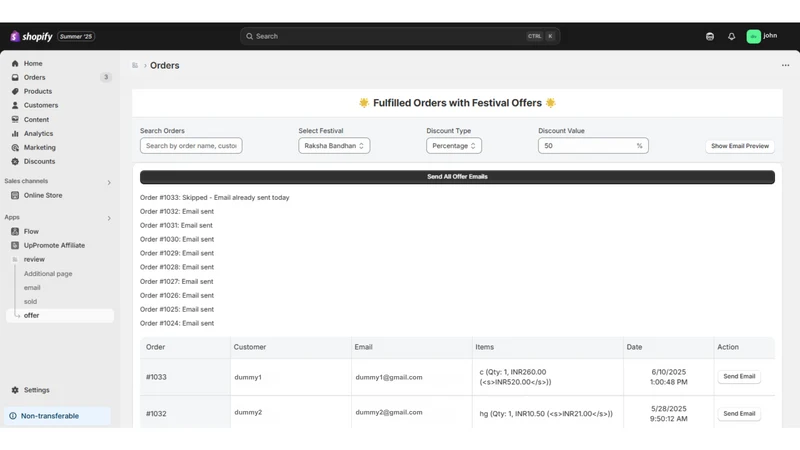Open the notifications bell icon

[x=731, y=36]
